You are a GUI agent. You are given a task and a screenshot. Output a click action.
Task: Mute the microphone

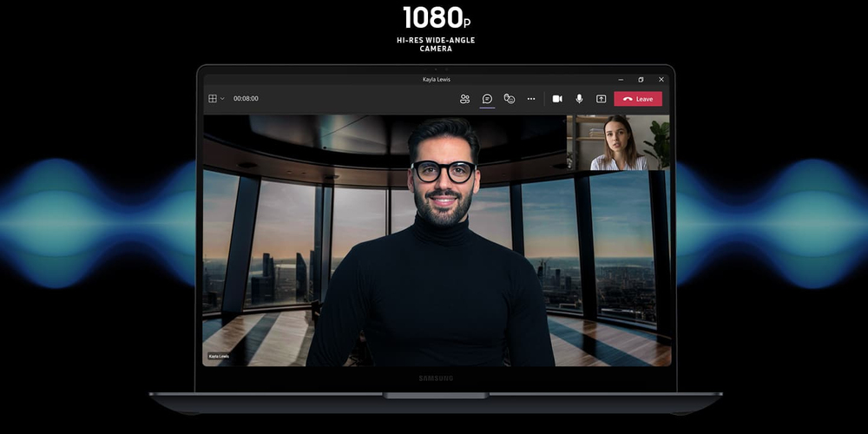click(579, 99)
